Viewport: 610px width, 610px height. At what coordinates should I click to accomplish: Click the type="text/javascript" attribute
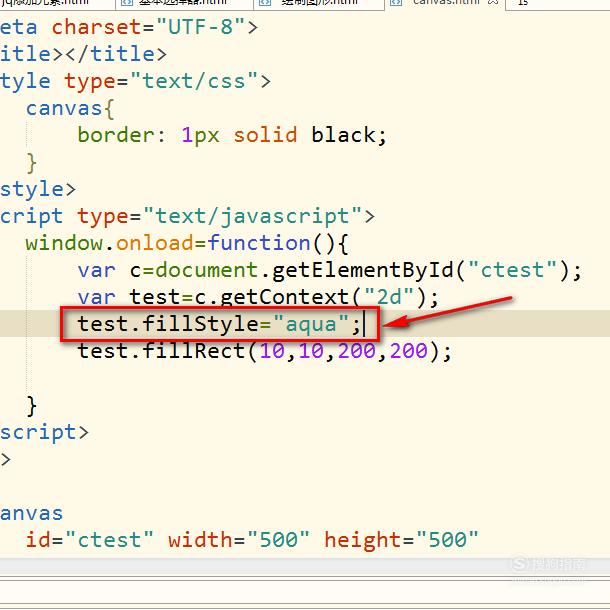[219, 216]
